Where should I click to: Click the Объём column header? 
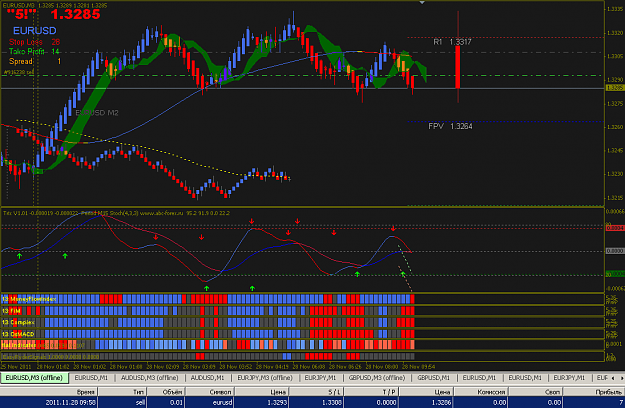[166, 392]
